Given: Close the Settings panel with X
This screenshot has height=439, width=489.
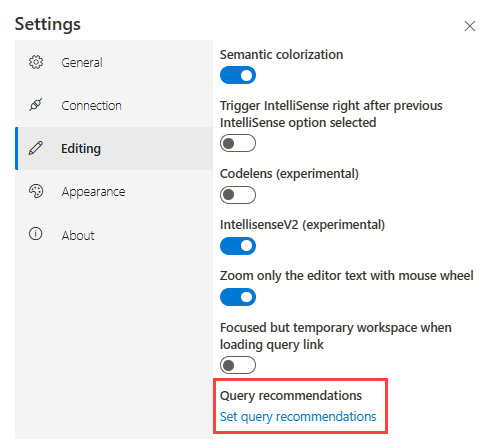Looking at the screenshot, I should [469, 26].
